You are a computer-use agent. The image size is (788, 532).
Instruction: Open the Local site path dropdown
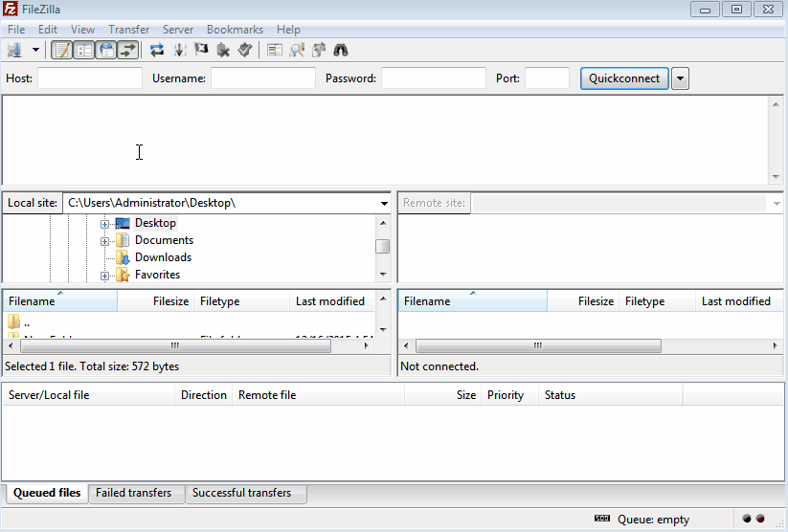(384, 203)
